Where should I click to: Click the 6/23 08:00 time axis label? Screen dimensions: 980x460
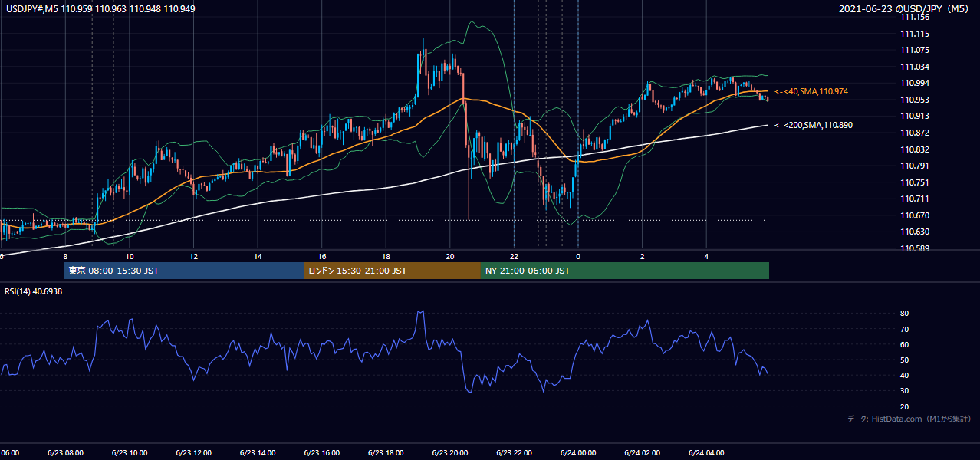[65, 453]
